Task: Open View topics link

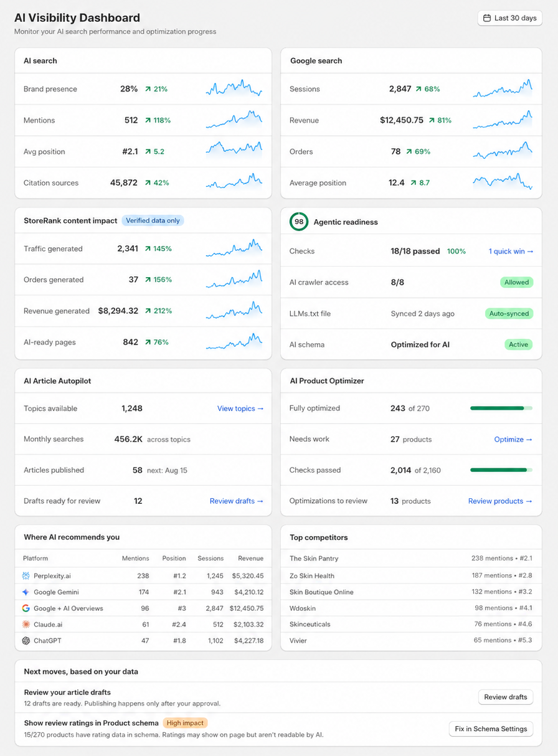Action: [240, 409]
